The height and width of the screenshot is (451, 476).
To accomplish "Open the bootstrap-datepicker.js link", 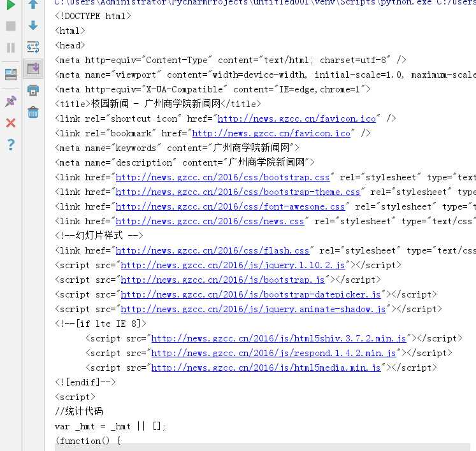I will pyautogui.click(x=250, y=294).
